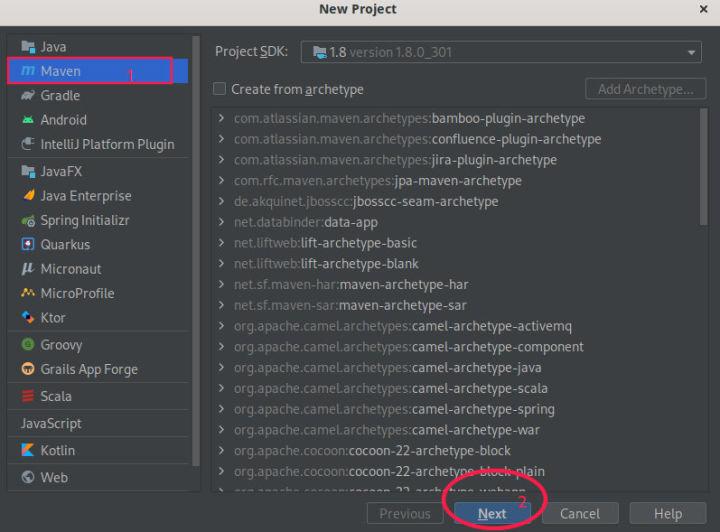Viewport: 720px width, 532px height.
Task: Expand the camel-archetype-spring entry
Action: (x=221, y=409)
